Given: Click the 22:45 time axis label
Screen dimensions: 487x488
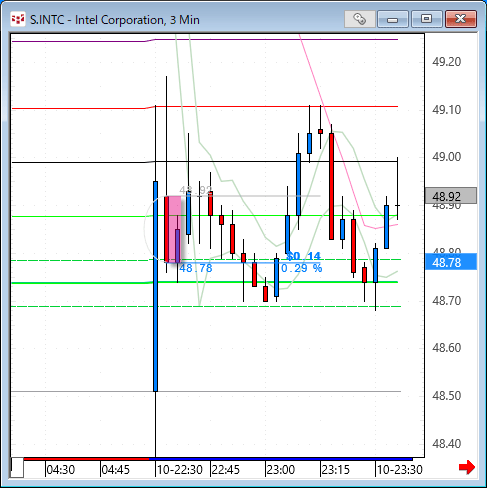Looking at the screenshot, I should click(226, 470).
